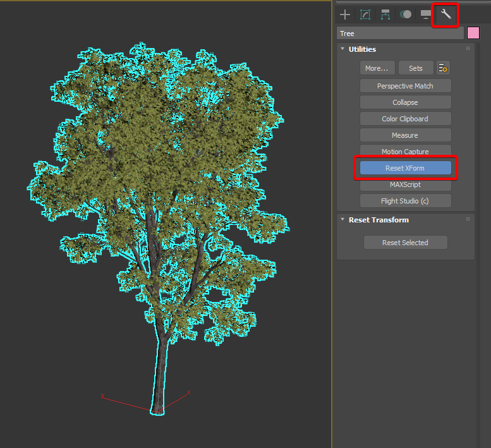Select the Utilities wrench tab

(x=446, y=15)
